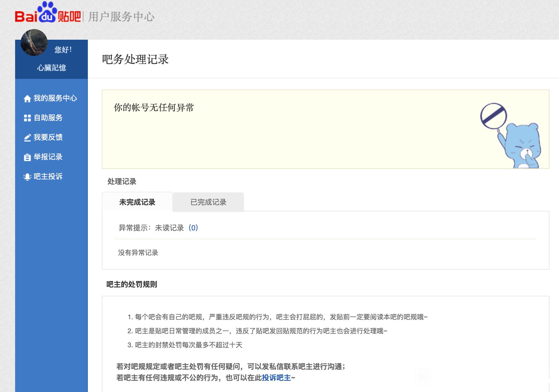This screenshot has height=392, width=559.
Task: Click the grid icon beside 自助服务
Action: tap(27, 118)
